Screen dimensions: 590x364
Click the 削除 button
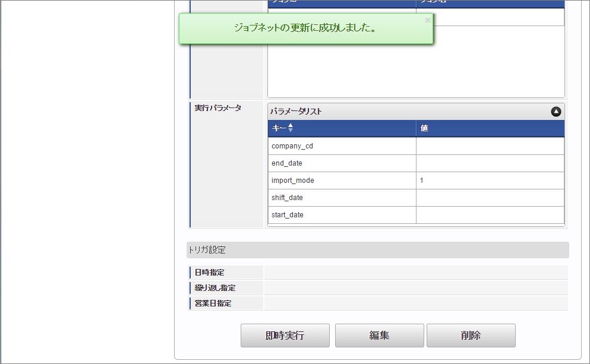471,335
